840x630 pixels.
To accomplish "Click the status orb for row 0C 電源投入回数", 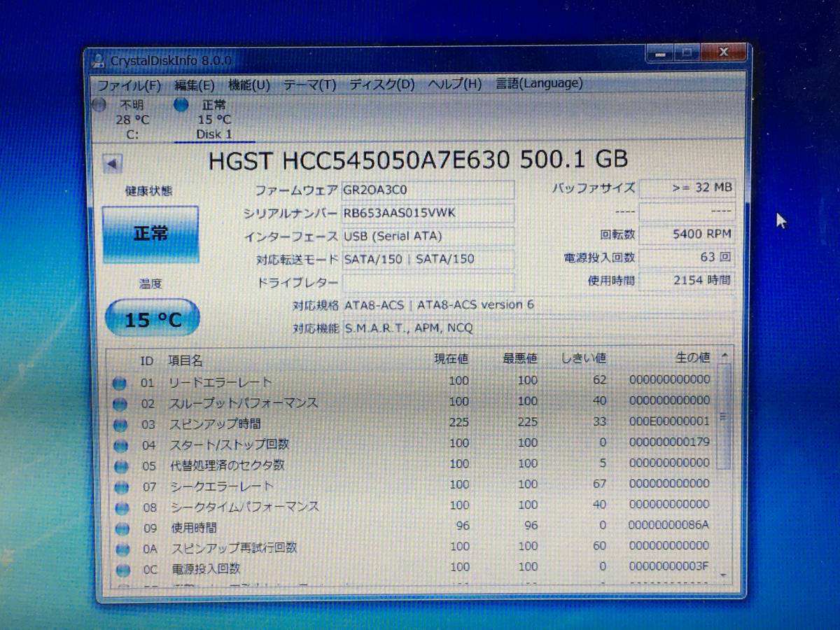I will (x=124, y=570).
